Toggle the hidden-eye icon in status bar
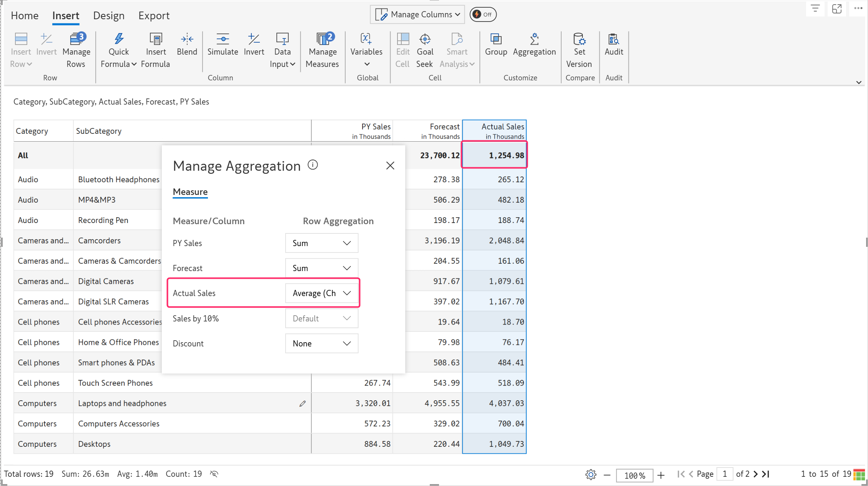Image resolution: width=868 pixels, height=486 pixels. 214,474
